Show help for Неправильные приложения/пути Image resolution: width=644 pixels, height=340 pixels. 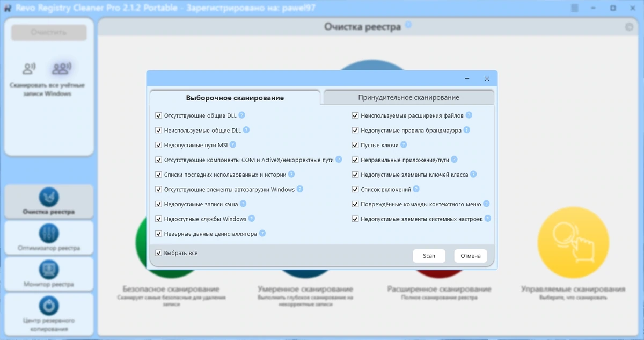pos(454,160)
